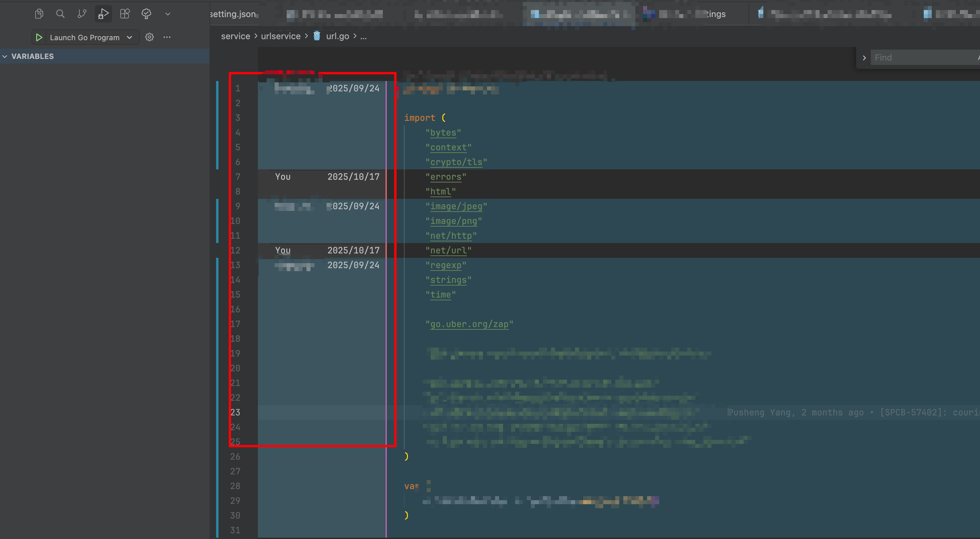The height and width of the screenshot is (539, 980).
Task: Click the urlservice breadcrumb segment
Action: tap(280, 36)
